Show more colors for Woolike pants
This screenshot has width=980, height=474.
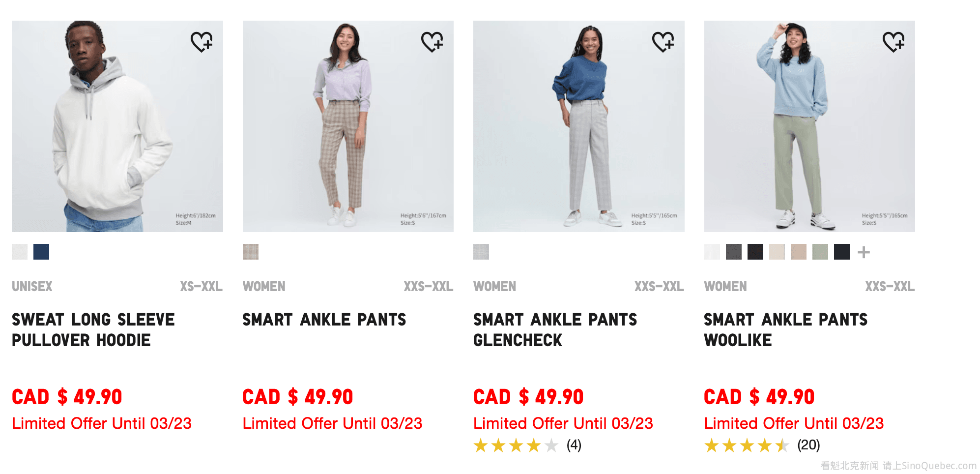[x=864, y=252]
